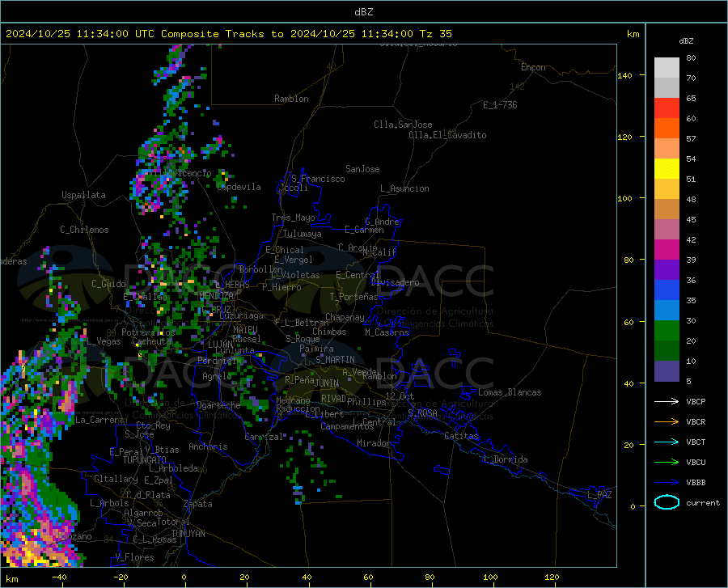The height and width of the screenshot is (588, 728).
Task: Click the 'Gltallary' map label
Action: tap(116, 479)
